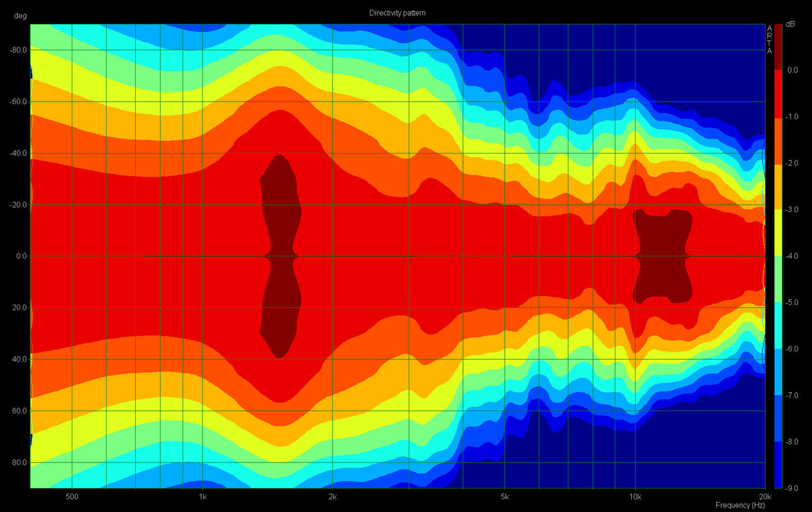Click the "dB" color scale unit label
The image size is (812, 512).
click(x=790, y=23)
